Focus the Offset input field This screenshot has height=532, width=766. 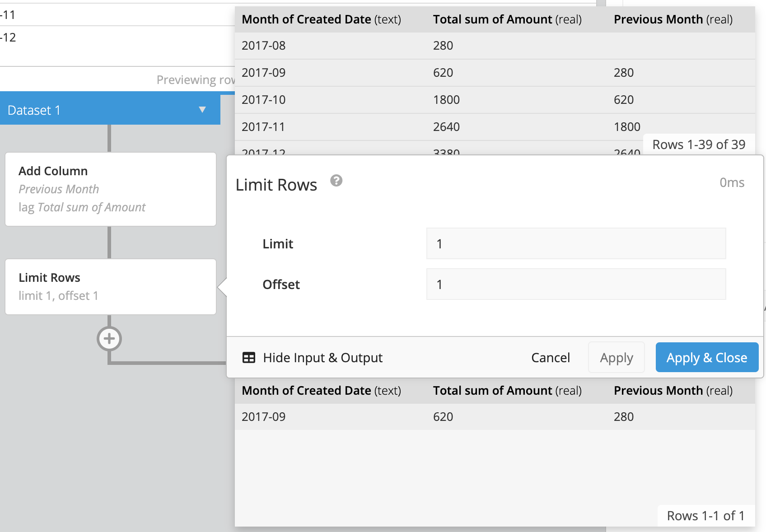[x=576, y=284]
